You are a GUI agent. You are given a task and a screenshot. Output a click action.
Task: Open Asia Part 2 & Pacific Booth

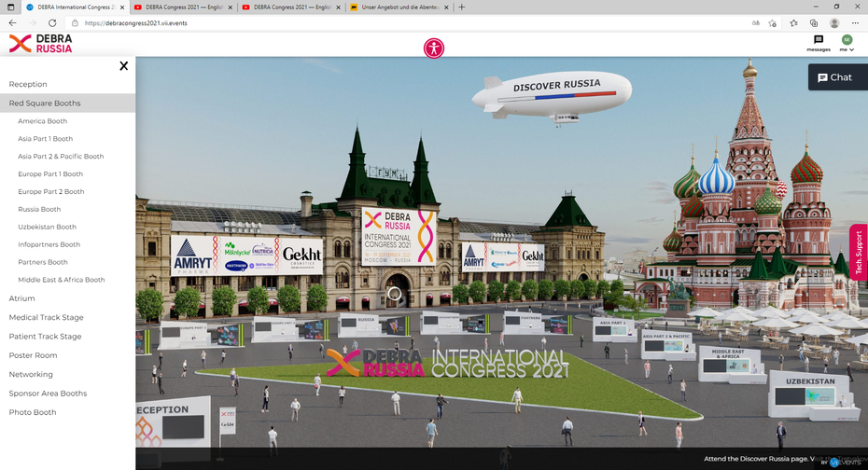(x=61, y=157)
